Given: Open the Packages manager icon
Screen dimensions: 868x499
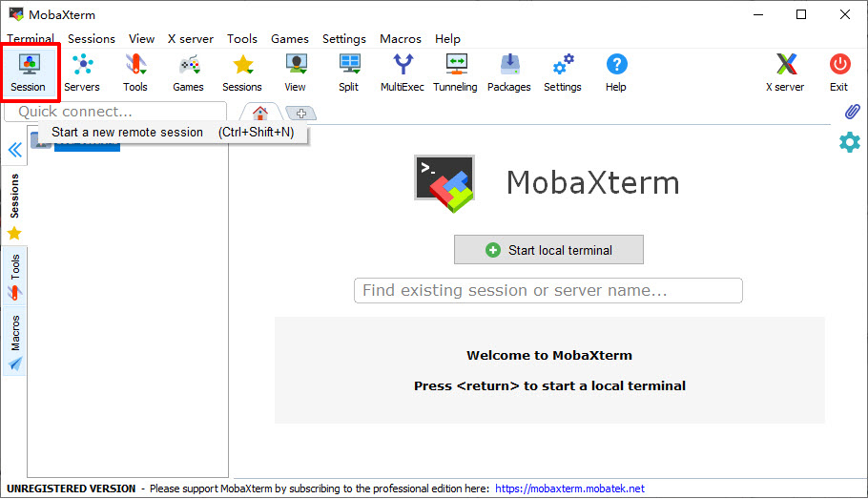Looking at the screenshot, I should (x=509, y=72).
